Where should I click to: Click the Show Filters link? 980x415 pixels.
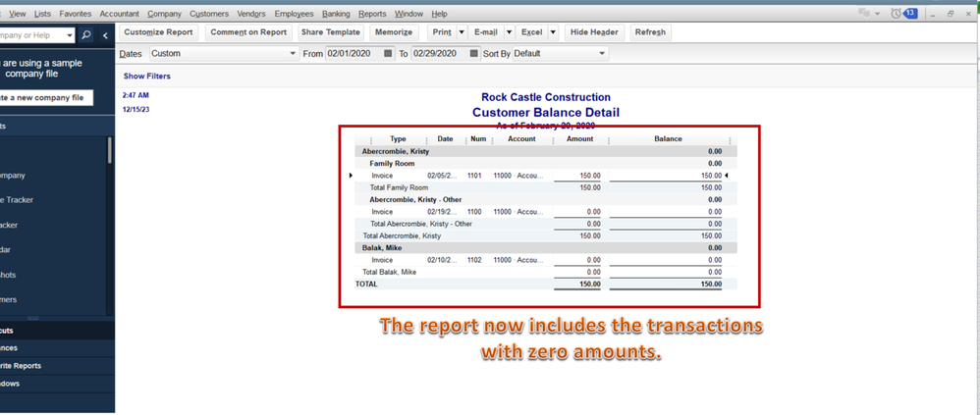tap(147, 77)
